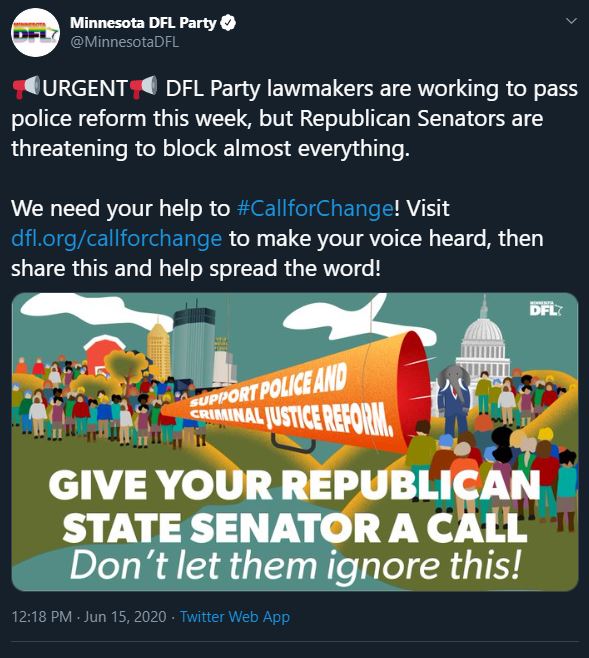
Task: Click the first megaphone emoji before URGENT
Action: click(26, 87)
